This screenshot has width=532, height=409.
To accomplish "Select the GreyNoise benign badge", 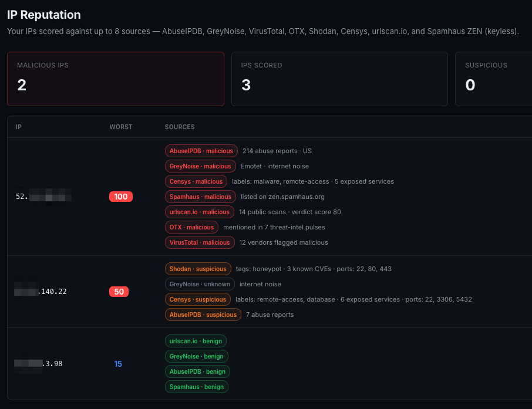I will pos(197,356).
